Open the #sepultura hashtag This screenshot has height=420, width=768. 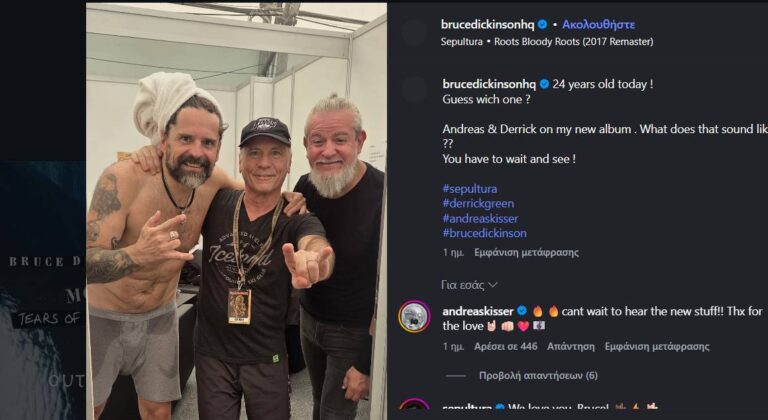(469, 188)
